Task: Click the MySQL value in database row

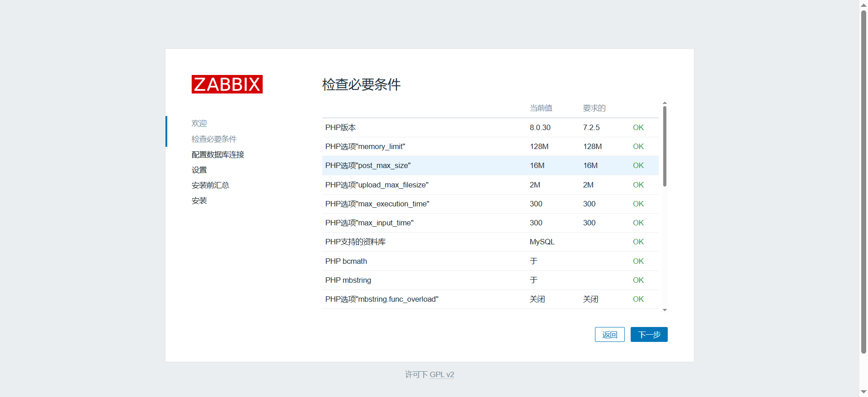Action: pos(542,242)
